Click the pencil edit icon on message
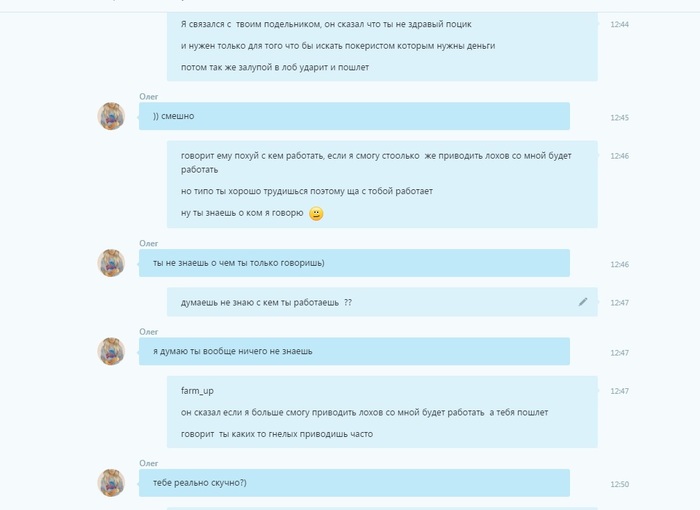The image size is (700, 510). [583, 302]
